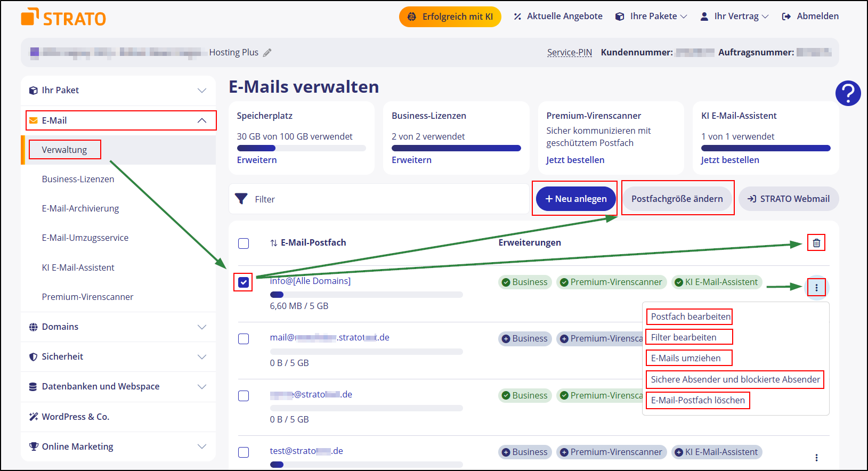
Task: Click Jetzt bestellen under KI E-Mail-Assistent
Action: [x=730, y=160]
